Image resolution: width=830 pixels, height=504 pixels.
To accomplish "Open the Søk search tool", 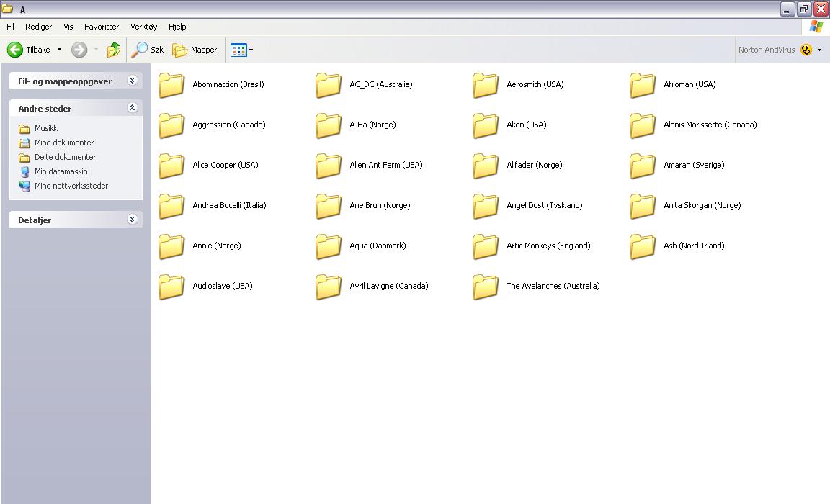I will [148, 50].
